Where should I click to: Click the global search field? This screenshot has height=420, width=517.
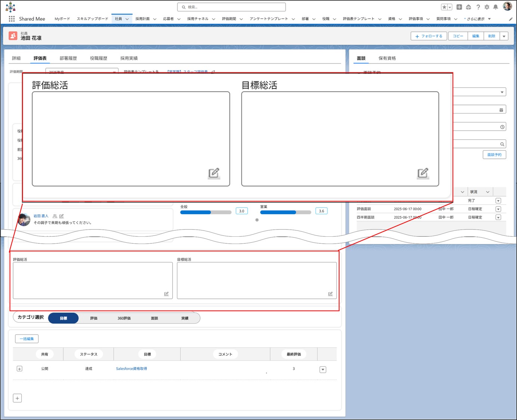point(232,7)
